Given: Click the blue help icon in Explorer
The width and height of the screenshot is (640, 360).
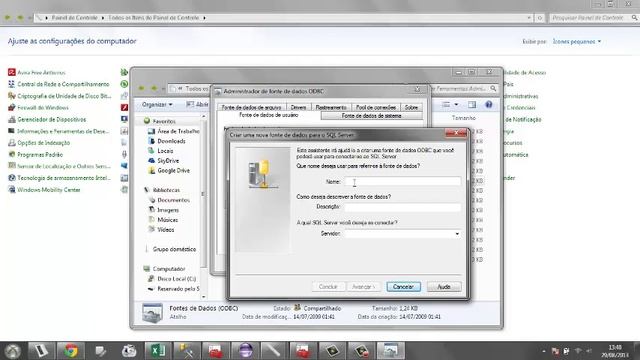Looking at the screenshot, I should (489, 104).
